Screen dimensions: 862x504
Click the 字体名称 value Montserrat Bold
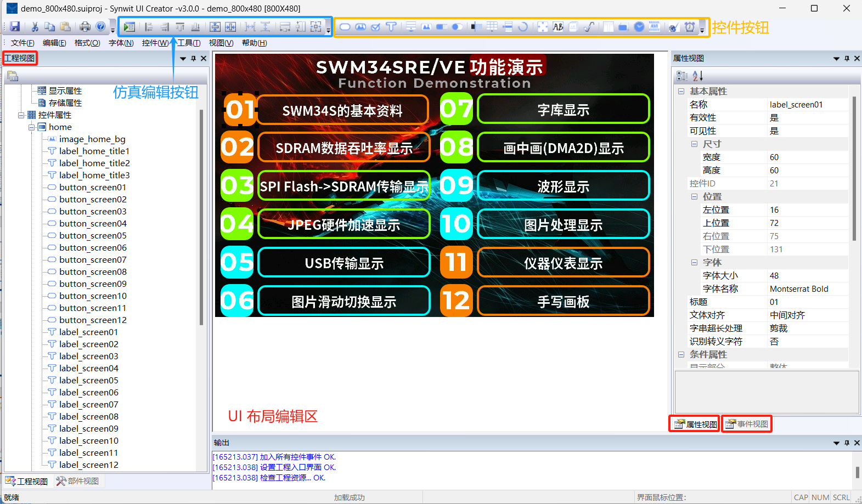(x=808, y=288)
